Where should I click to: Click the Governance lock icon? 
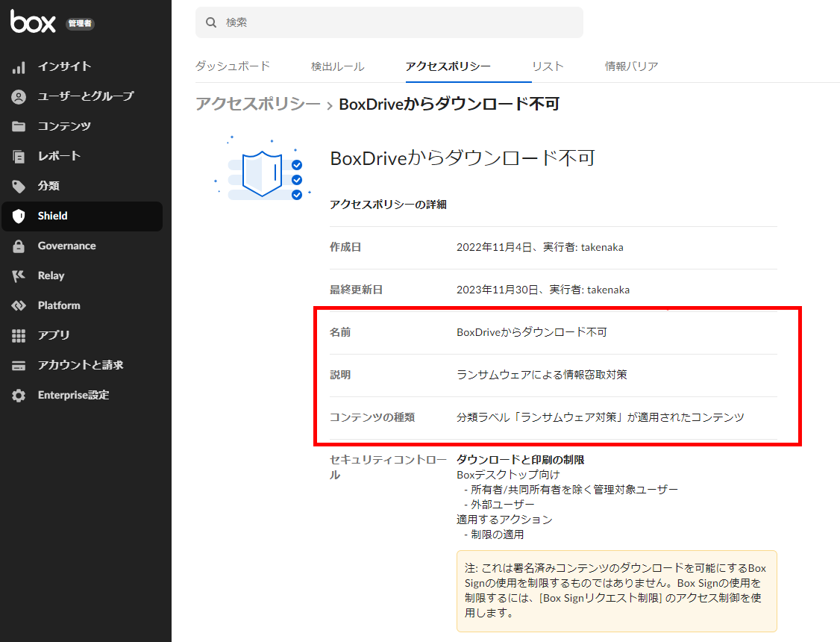click(x=19, y=246)
